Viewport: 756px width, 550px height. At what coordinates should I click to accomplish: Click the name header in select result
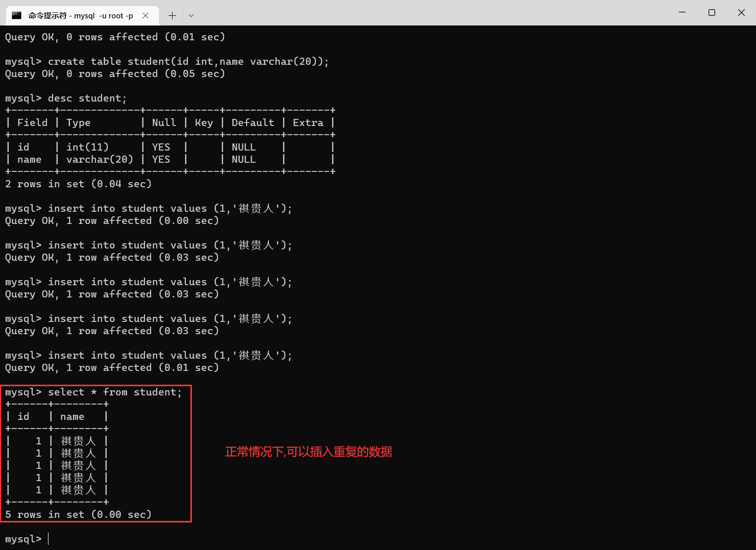point(72,416)
